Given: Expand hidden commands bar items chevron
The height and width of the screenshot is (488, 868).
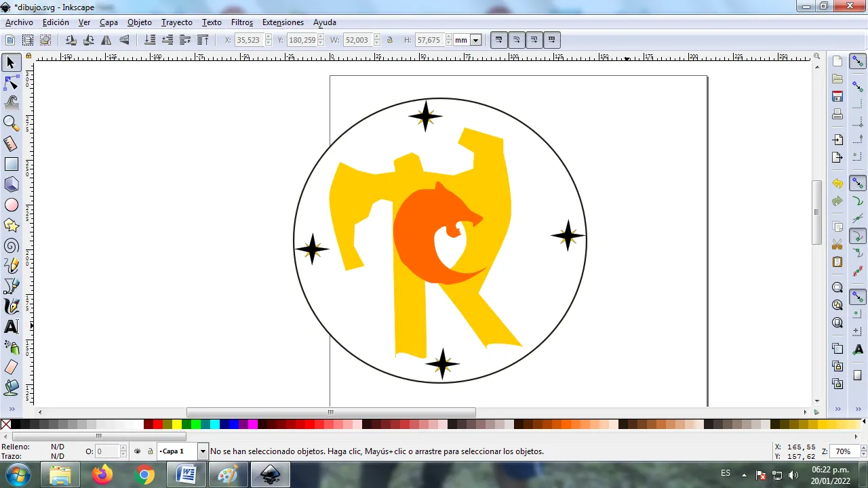Looking at the screenshot, I should pyautogui.click(x=838, y=409).
